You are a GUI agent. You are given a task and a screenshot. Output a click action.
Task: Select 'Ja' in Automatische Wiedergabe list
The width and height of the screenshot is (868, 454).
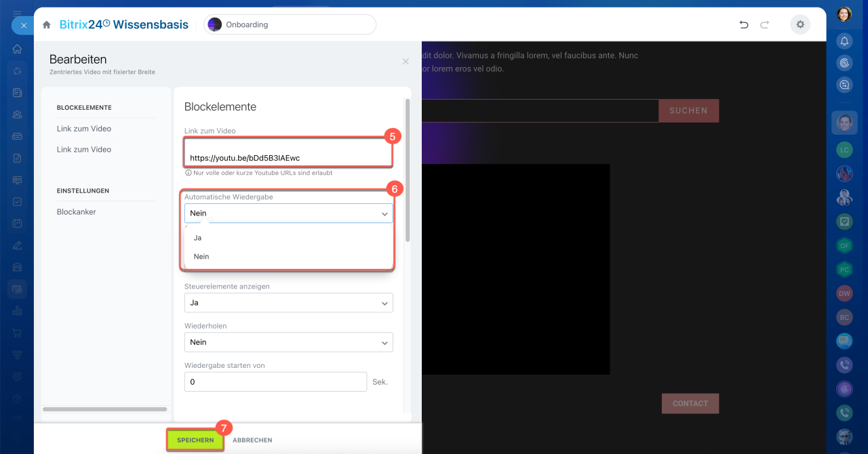(198, 238)
